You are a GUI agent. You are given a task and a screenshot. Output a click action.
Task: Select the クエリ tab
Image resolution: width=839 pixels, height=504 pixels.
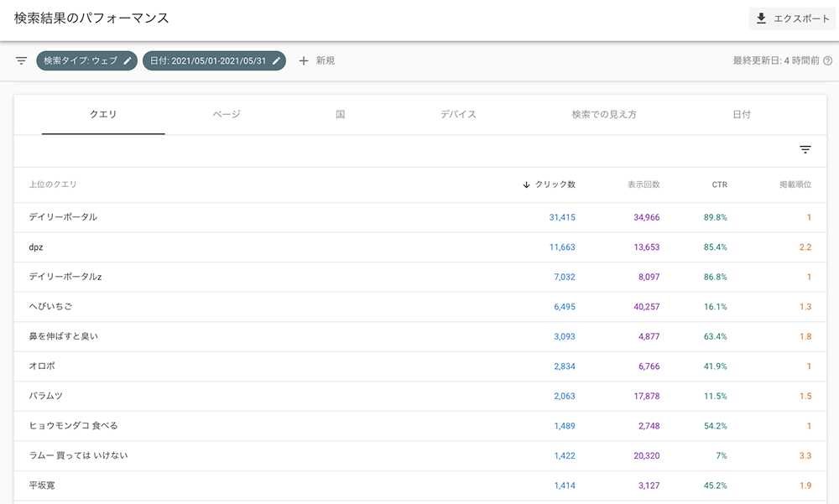(x=103, y=115)
